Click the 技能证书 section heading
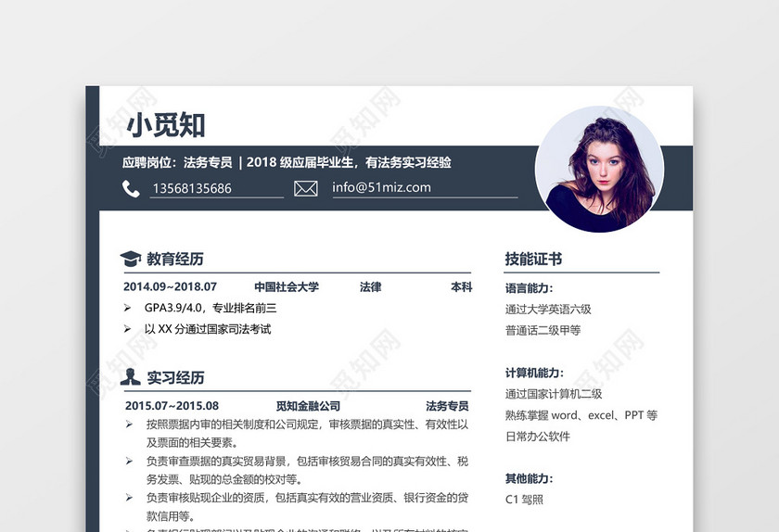This screenshot has width=779, height=532. (533, 259)
